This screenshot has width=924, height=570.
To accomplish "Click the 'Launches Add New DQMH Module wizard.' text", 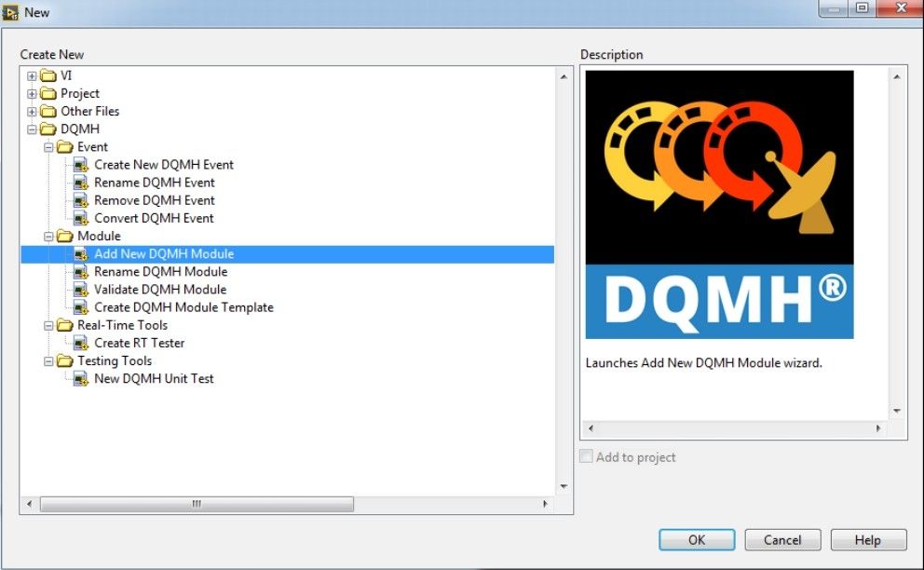I will coord(703,363).
